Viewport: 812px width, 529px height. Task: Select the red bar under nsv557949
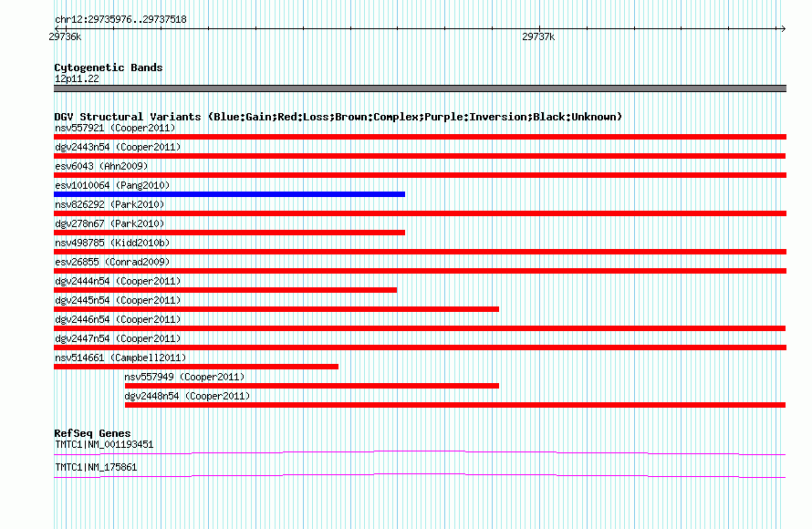tap(312, 386)
